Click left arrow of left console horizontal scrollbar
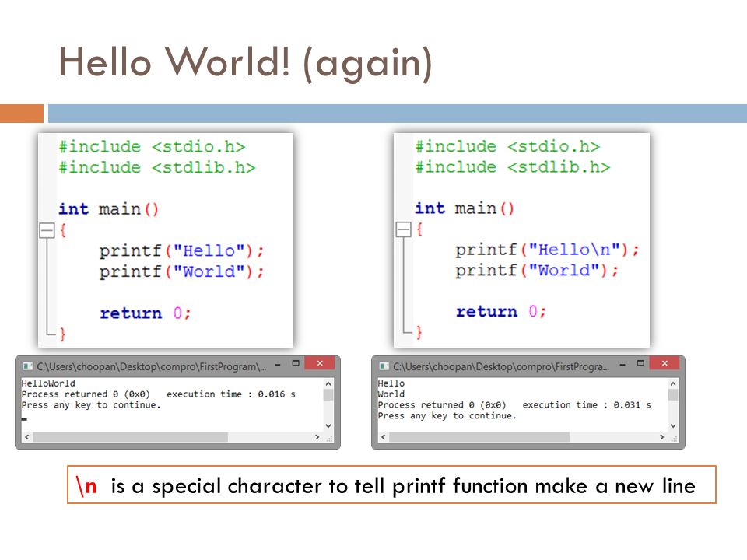The image size is (747, 560). [x=27, y=437]
